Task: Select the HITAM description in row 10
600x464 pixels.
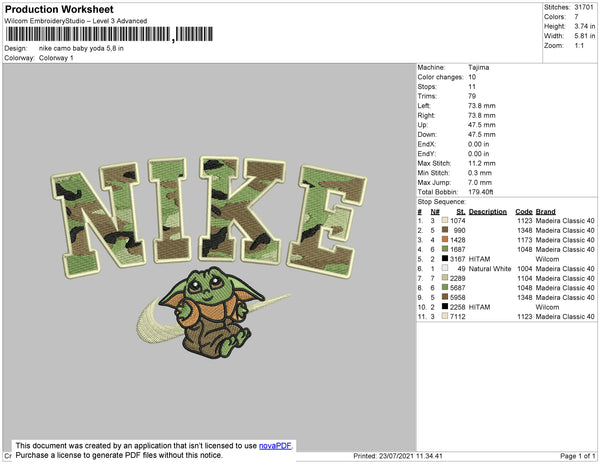Action: click(x=479, y=307)
